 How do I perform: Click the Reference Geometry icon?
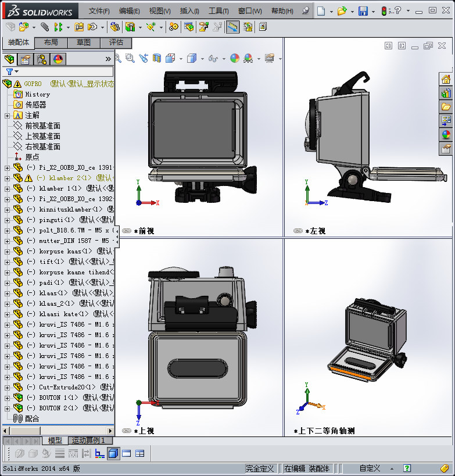click(151, 27)
